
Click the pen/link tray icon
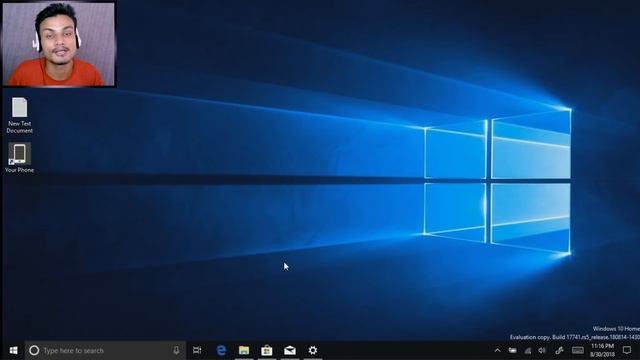click(559, 350)
